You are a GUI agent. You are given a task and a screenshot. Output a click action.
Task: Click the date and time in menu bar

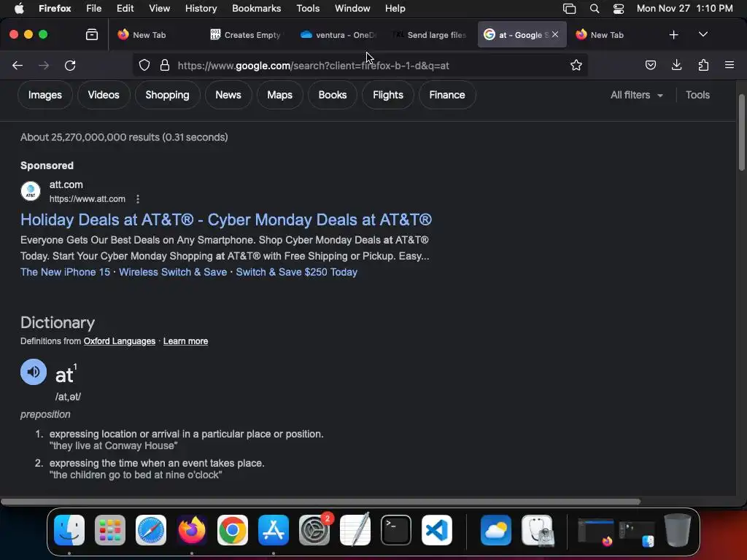tap(684, 9)
